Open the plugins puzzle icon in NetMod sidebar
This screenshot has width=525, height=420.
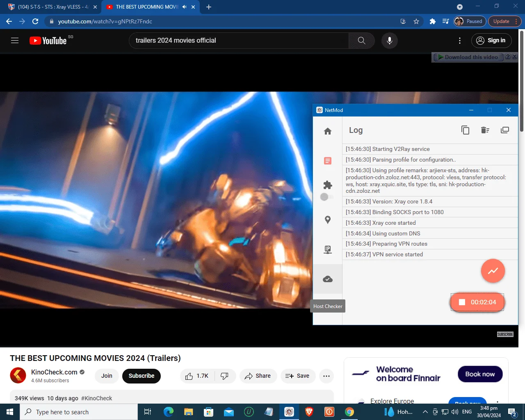tap(328, 185)
